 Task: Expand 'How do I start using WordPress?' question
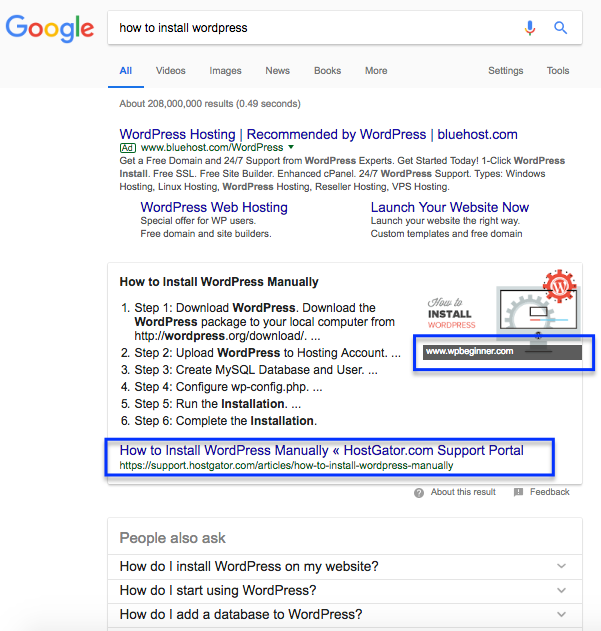[345, 590]
